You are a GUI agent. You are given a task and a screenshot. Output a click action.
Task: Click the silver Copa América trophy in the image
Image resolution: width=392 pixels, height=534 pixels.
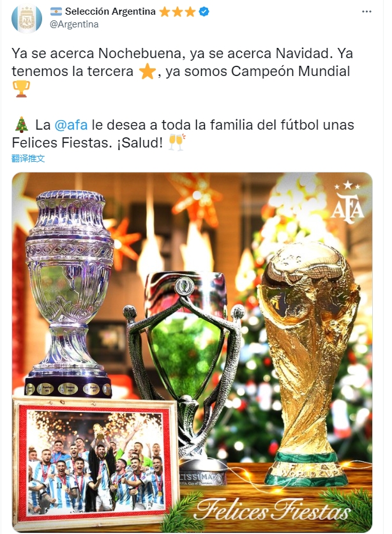[x=70, y=294]
